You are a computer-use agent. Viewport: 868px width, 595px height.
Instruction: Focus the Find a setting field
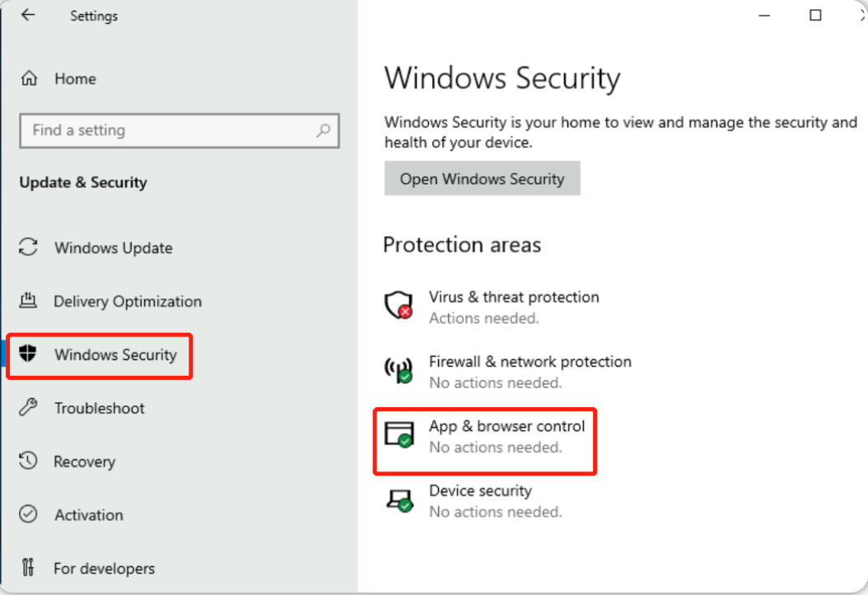pyautogui.click(x=180, y=131)
